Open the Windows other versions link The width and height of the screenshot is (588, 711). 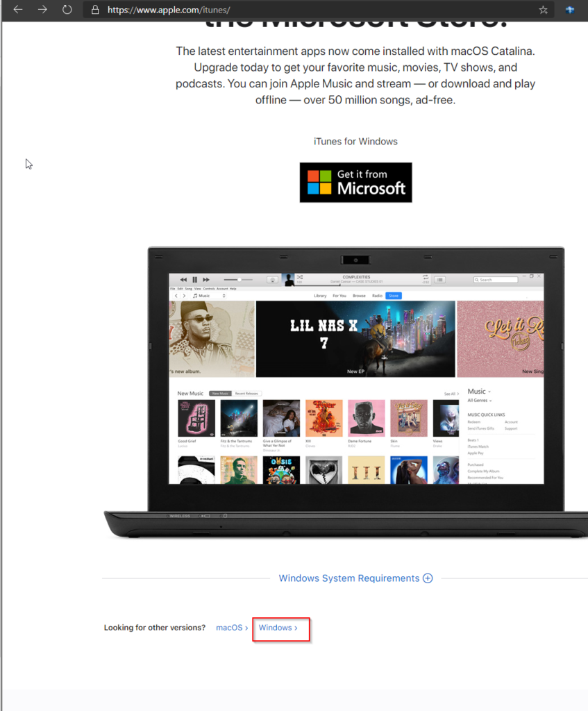[x=278, y=628]
